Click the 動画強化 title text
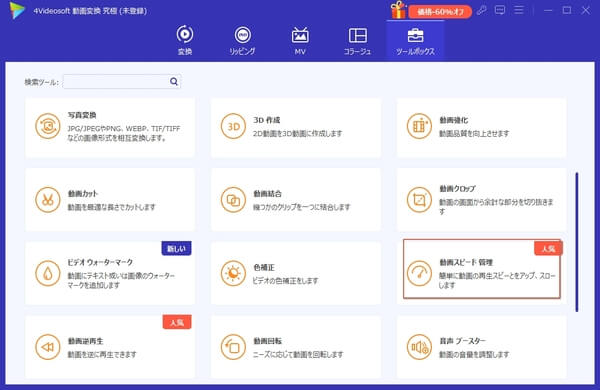The height and width of the screenshot is (390, 600). point(454,120)
